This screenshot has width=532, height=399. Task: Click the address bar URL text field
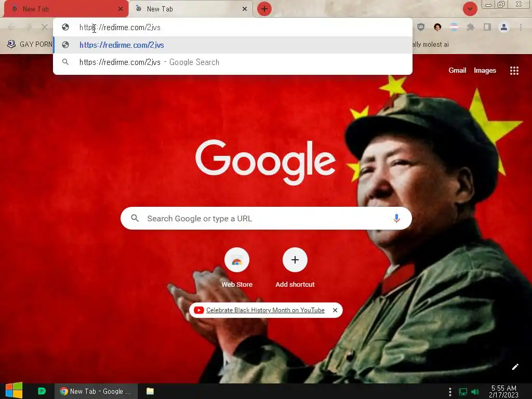233,27
